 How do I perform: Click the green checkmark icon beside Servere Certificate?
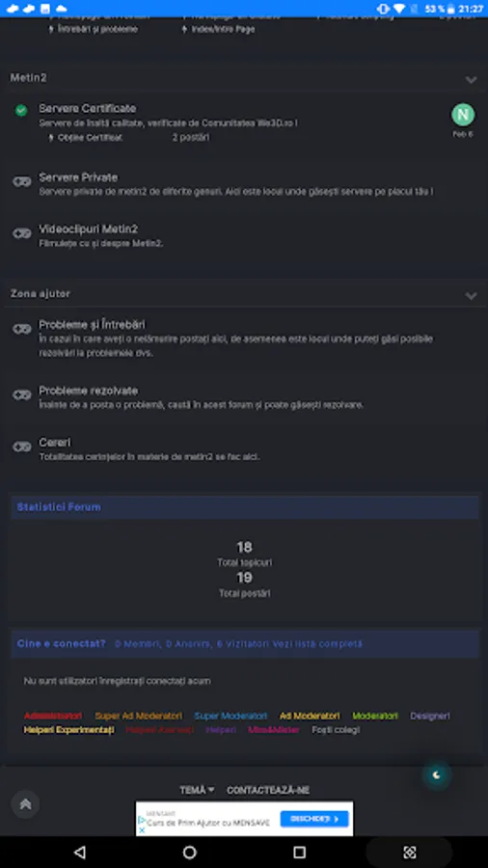click(21, 111)
